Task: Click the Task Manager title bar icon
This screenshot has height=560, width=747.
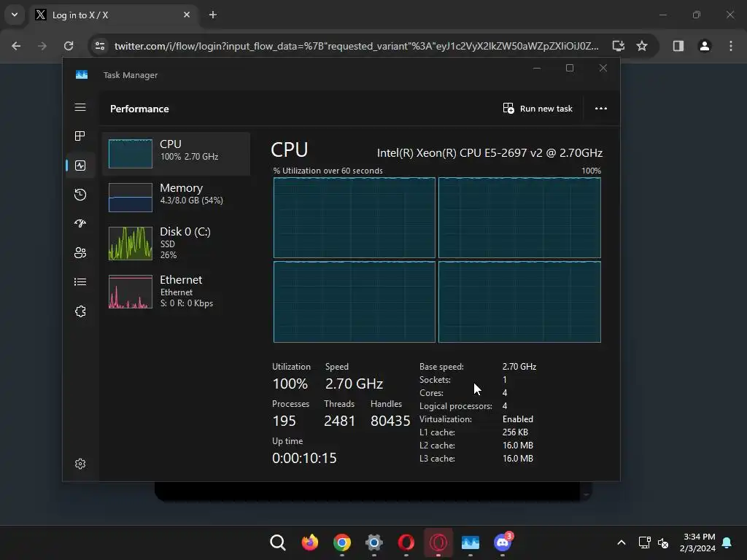Action: click(82, 75)
